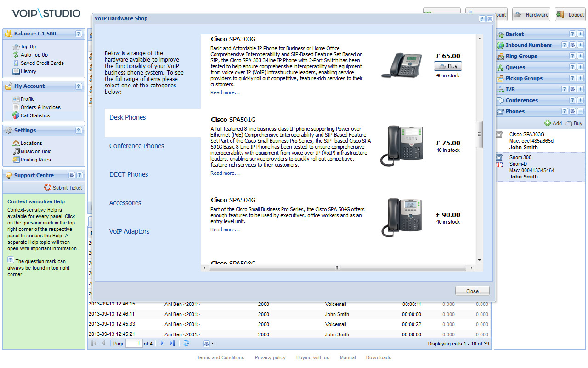Open Auto Top Up

(x=34, y=55)
